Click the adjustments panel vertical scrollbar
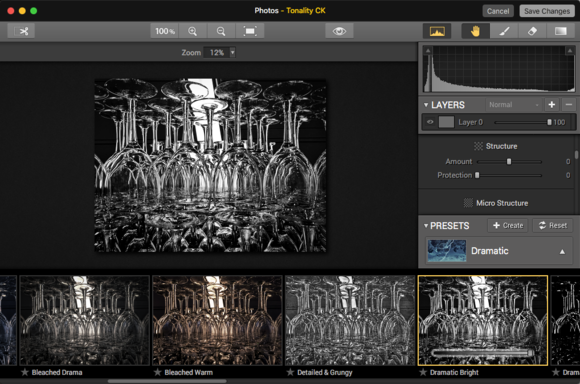The image size is (580, 384). point(576,155)
